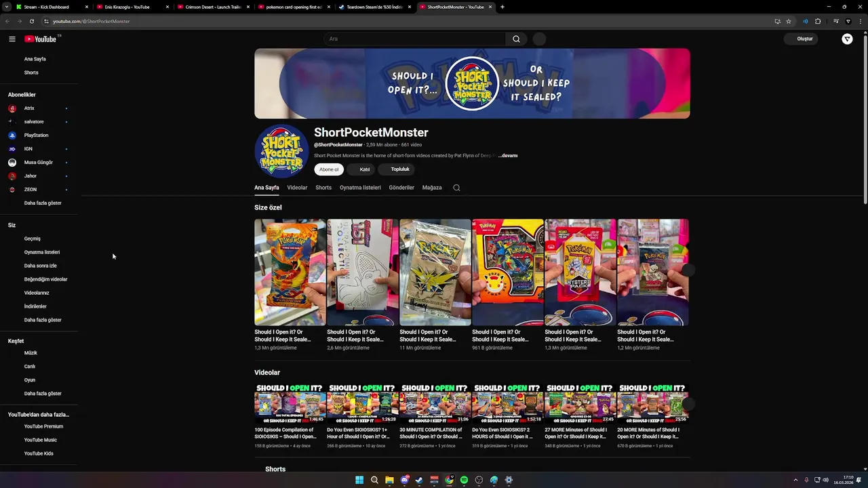This screenshot has height=488, width=868.
Task: Switch to Videolar channel tab
Action: click(x=297, y=188)
